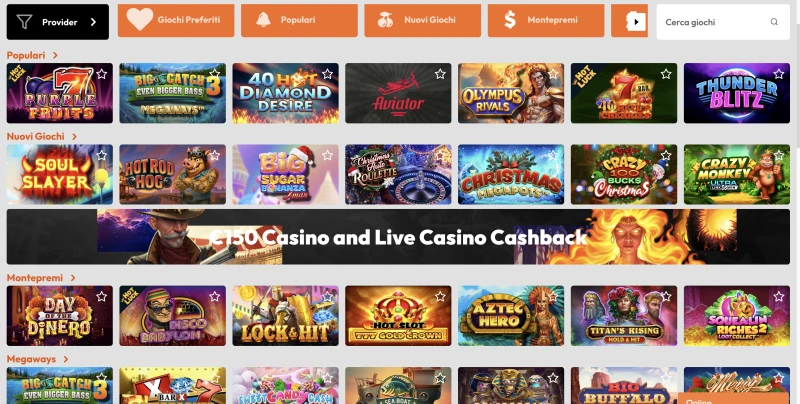The image size is (800, 404).
Task: Toggle favorite star on Soul Slayer
Action: [x=102, y=155]
